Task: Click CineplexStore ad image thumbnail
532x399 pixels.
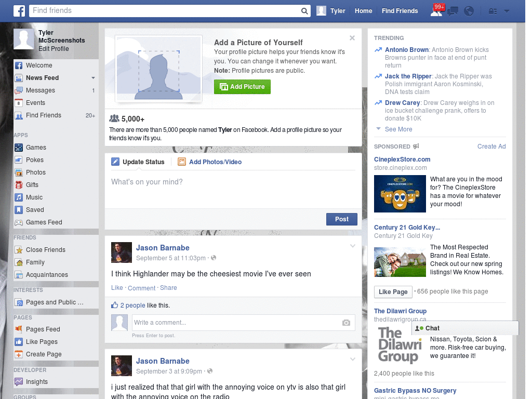Action: [x=400, y=194]
